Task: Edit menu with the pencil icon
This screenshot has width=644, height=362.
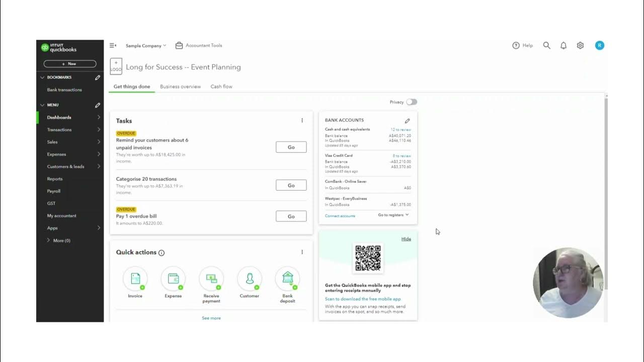Action: point(98,105)
